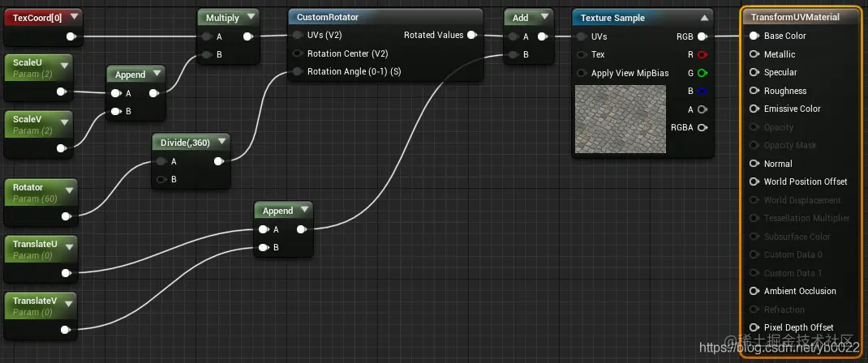This screenshot has height=363, width=868.
Task: Click upper Append node output pin
Action: (x=154, y=93)
